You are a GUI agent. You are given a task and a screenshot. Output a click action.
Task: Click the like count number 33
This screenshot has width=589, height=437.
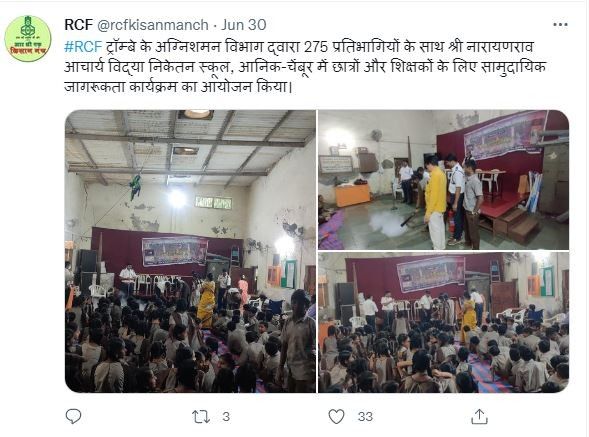pyautogui.click(x=365, y=417)
